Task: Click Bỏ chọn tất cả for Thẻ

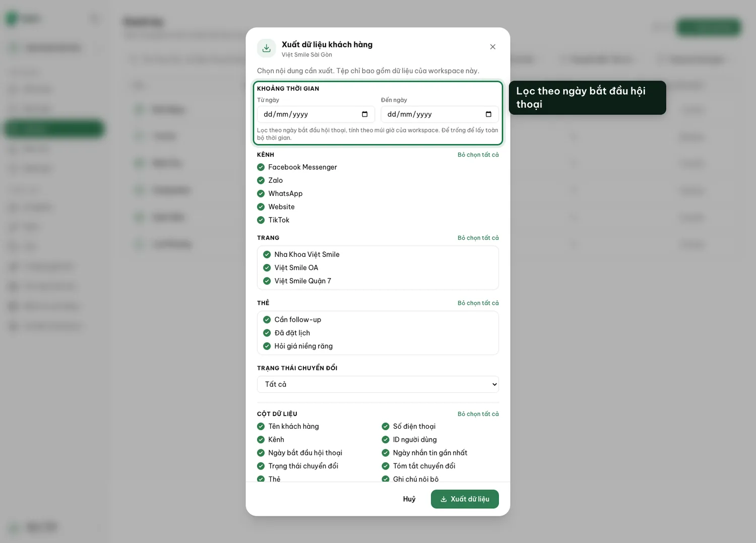Action: pos(478,303)
